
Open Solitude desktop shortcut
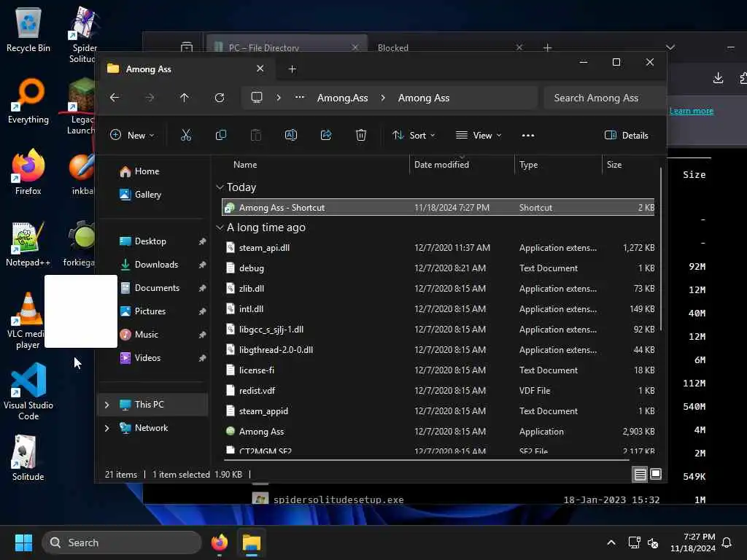click(x=28, y=458)
